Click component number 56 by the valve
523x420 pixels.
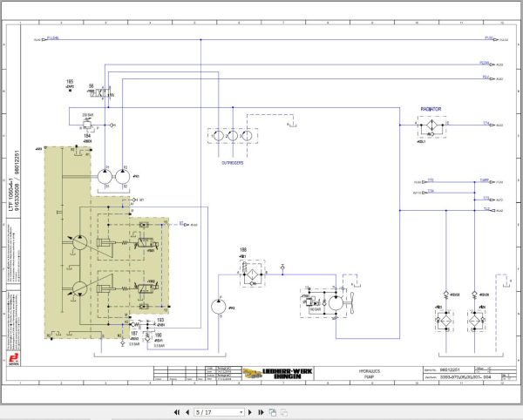[92, 86]
